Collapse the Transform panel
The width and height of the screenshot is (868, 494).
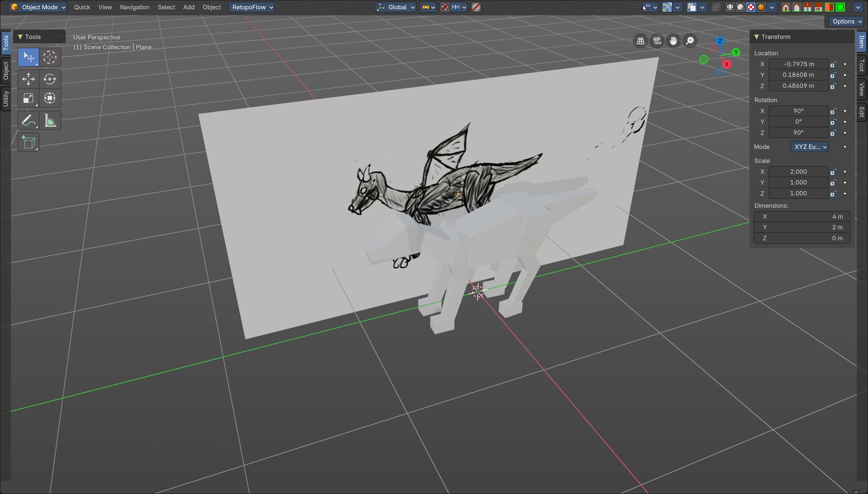pos(756,37)
